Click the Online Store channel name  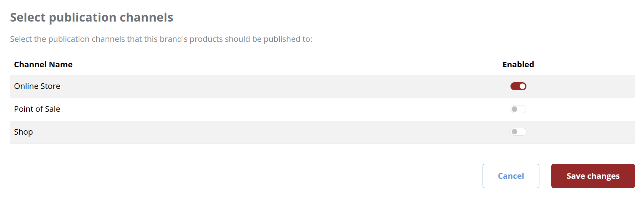click(37, 86)
